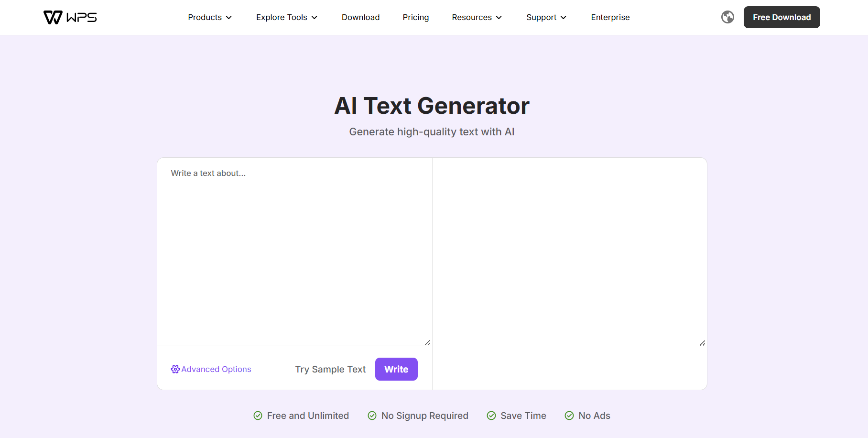Click the Free Download button

(781, 17)
